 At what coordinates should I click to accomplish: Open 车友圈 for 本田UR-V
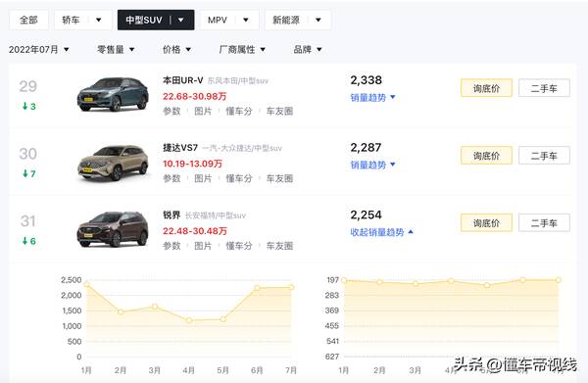click(279, 112)
